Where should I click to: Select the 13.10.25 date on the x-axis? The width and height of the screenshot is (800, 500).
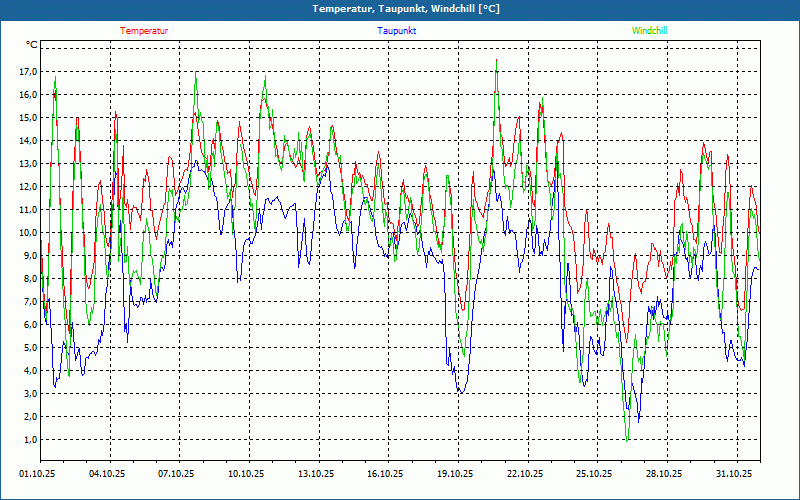click(x=316, y=474)
